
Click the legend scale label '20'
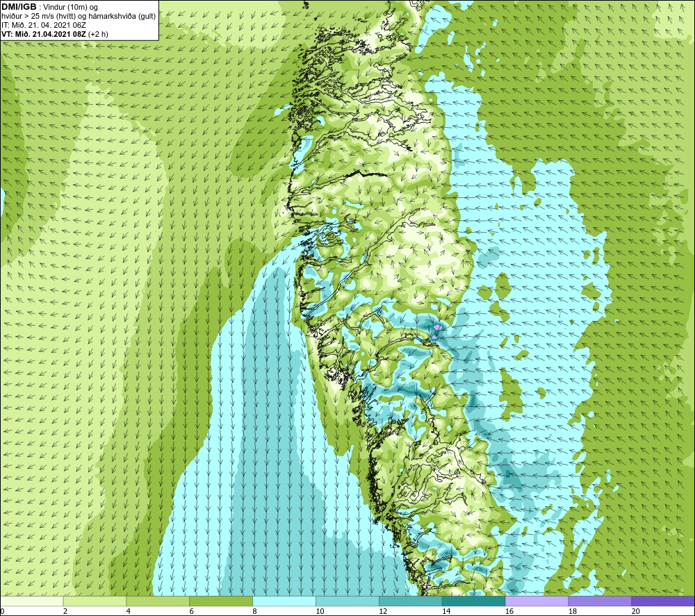[636, 612]
